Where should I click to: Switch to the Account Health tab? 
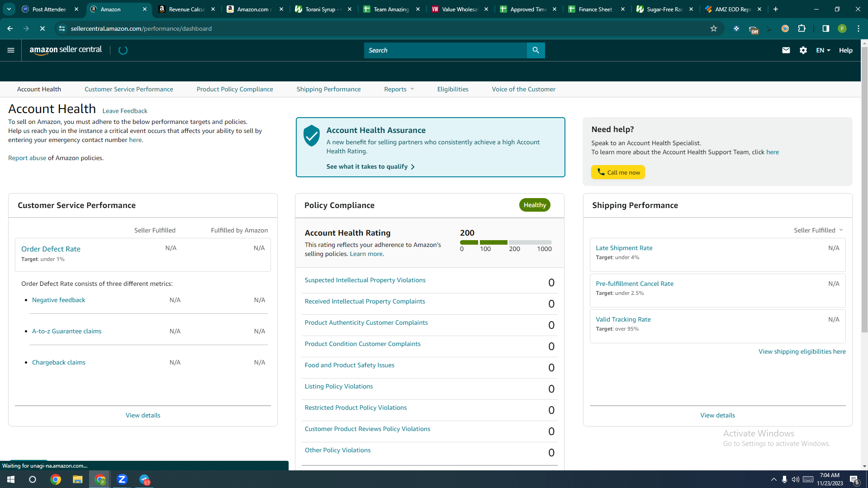coord(39,89)
